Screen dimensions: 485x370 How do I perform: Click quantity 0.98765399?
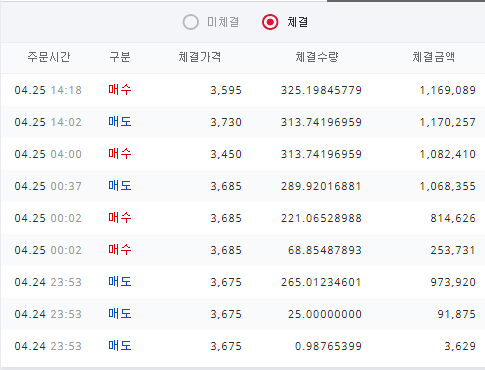(329, 346)
